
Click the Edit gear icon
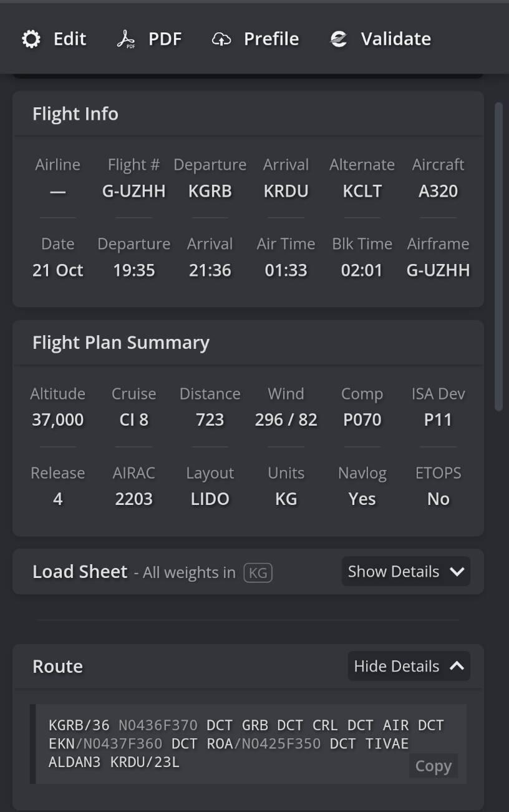(x=31, y=39)
